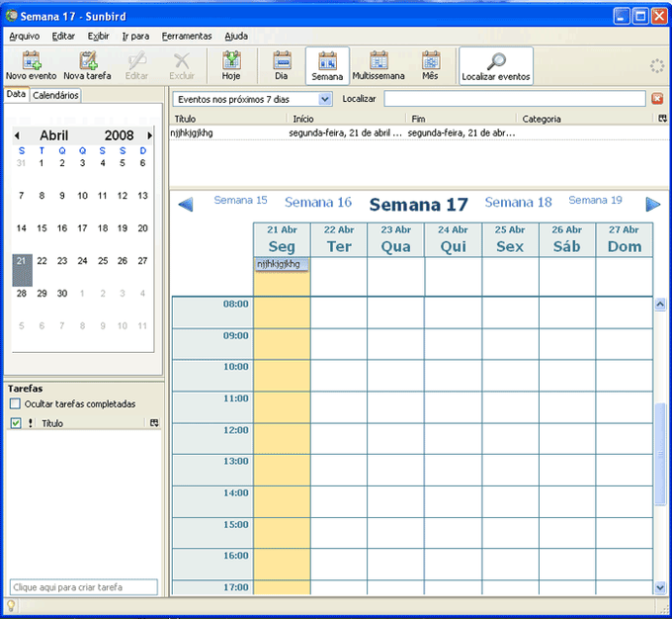Open the Arquivo menu

(25, 36)
